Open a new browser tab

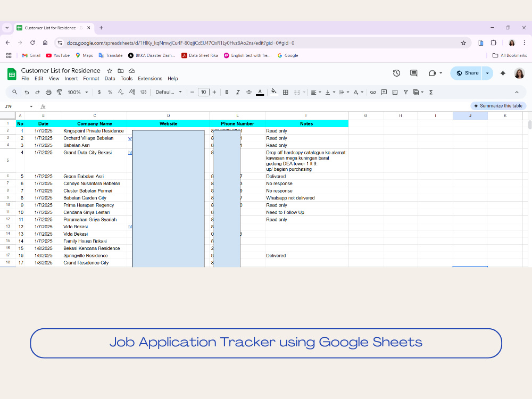coord(101,28)
